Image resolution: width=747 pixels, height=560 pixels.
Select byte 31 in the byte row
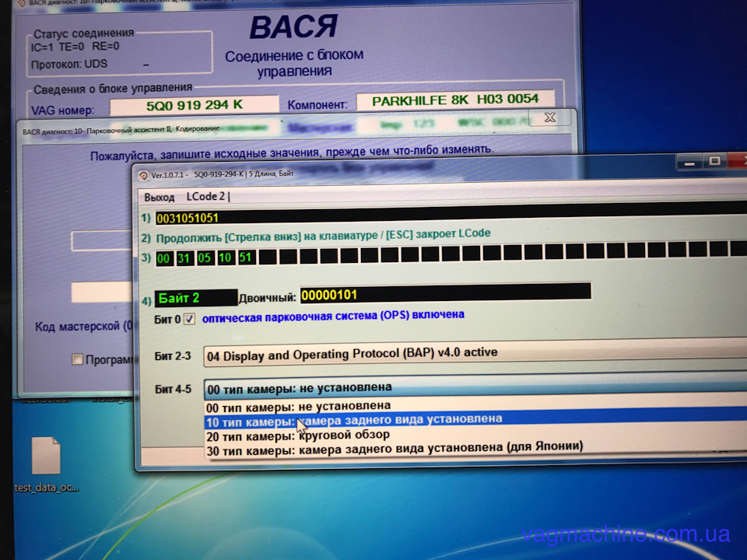(184, 258)
